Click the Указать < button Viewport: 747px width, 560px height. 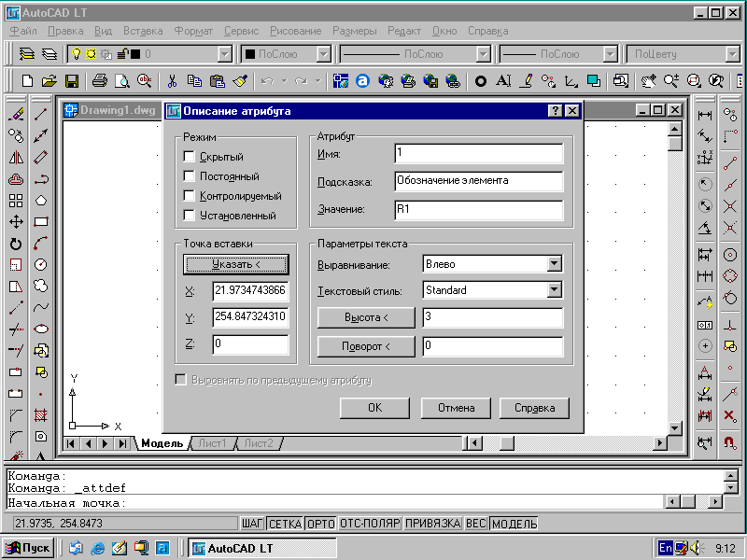click(236, 264)
